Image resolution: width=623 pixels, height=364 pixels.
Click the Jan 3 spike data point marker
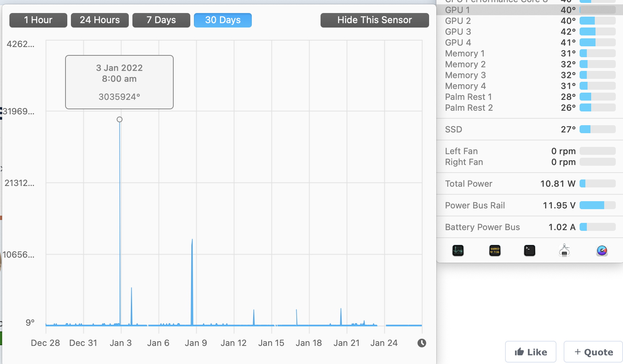pos(119,119)
